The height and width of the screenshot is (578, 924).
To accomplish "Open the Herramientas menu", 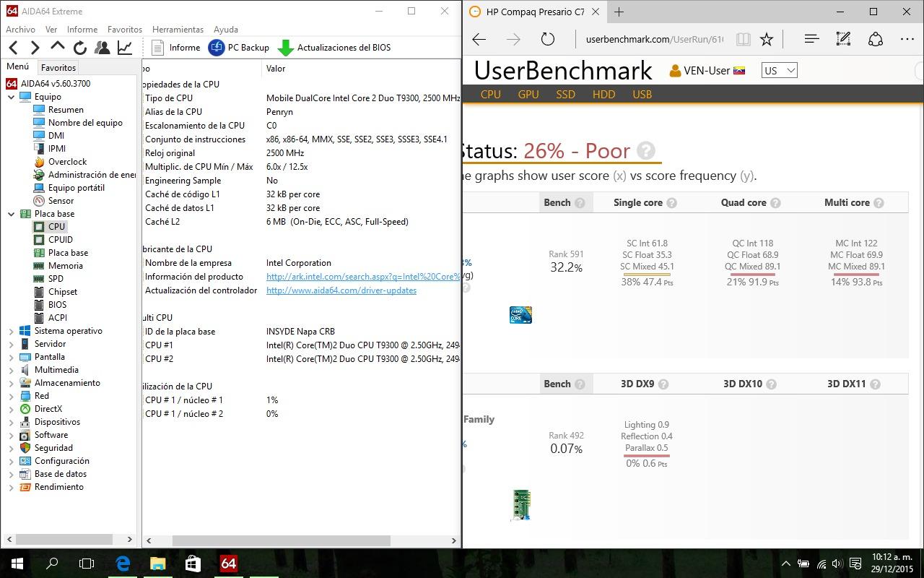I will pos(178,30).
